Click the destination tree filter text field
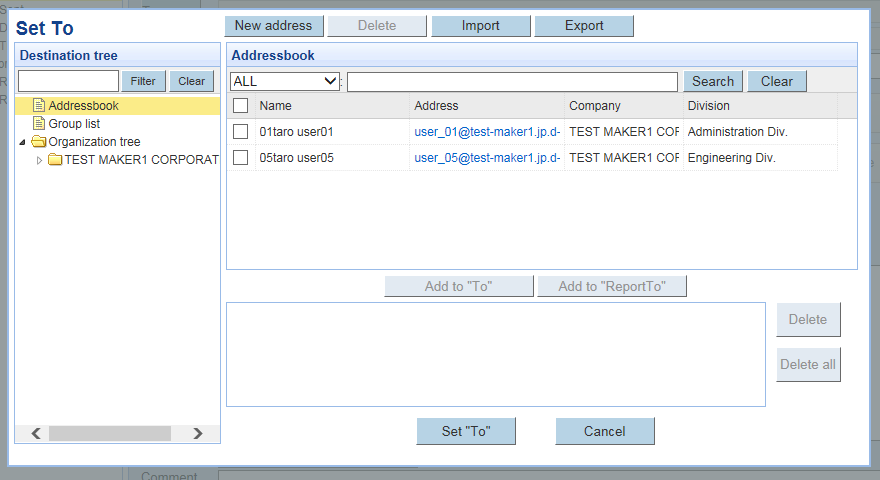The width and height of the screenshot is (880, 480). (x=68, y=81)
